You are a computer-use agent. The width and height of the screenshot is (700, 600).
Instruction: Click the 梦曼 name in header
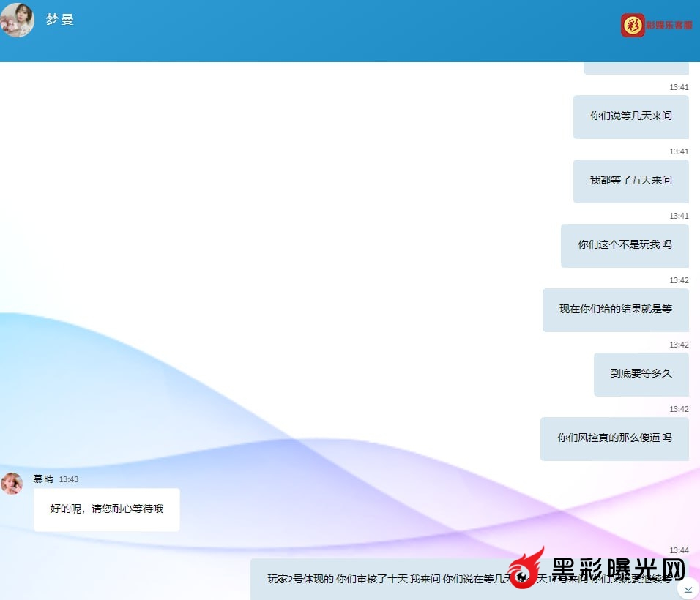pyautogui.click(x=59, y=20)
